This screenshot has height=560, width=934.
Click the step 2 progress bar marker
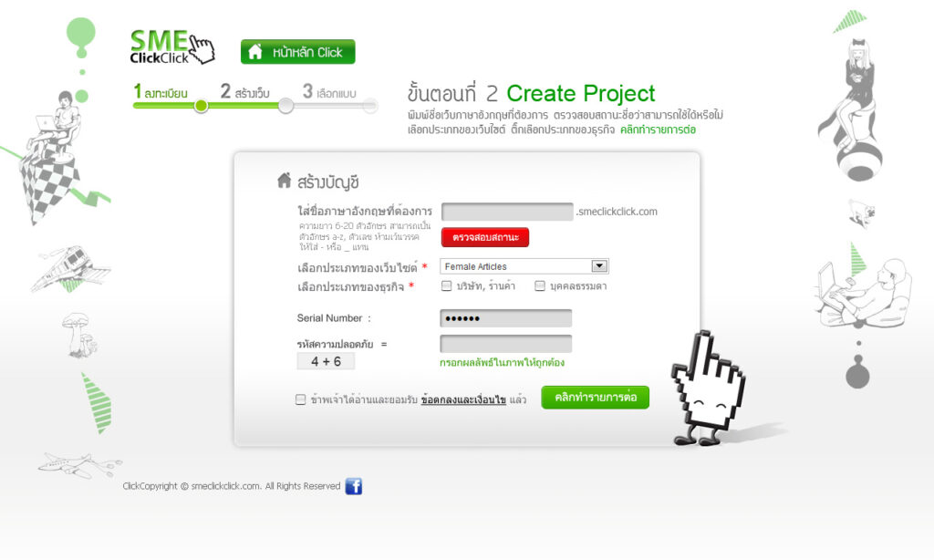tap(285, 106)
